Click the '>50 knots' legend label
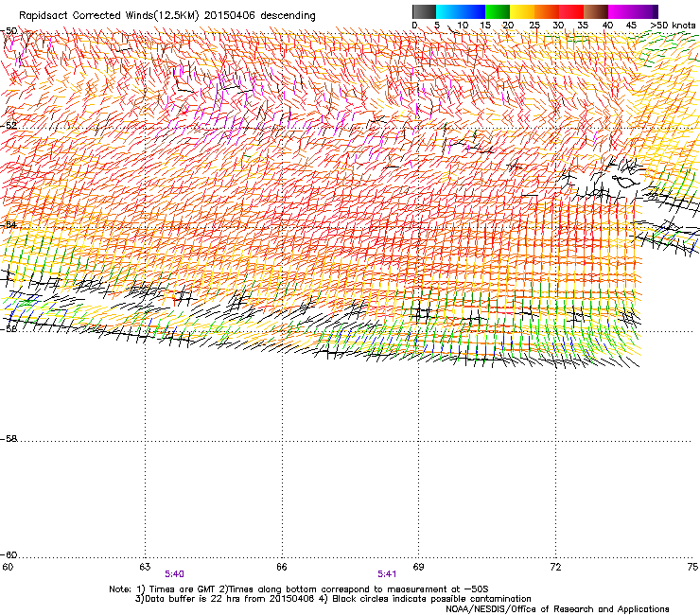This screenshot has width=700, height=615. 673,26
